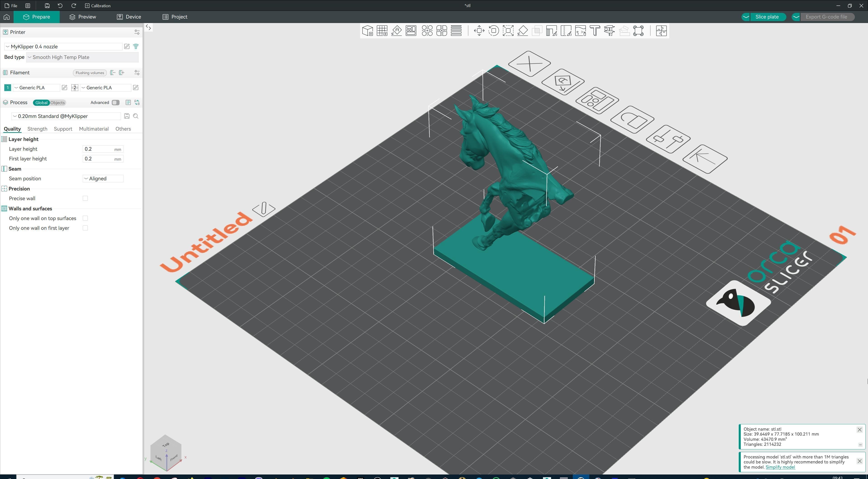Open the Color painting tool
This screenshot has height=479, width=868.
(580, 31)
